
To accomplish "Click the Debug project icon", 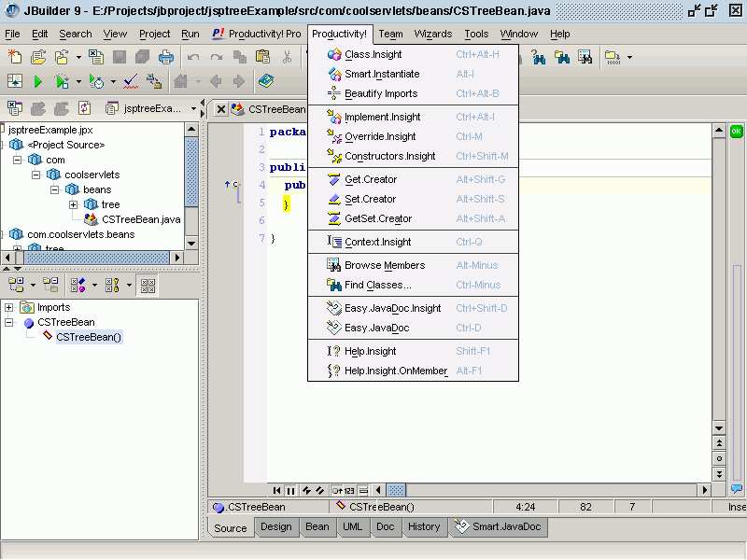I will [62, 81].
